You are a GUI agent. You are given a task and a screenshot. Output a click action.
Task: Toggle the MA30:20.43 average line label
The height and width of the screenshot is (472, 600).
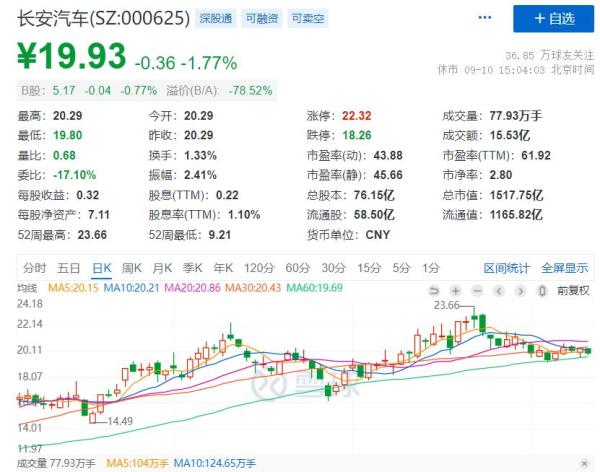253,288
